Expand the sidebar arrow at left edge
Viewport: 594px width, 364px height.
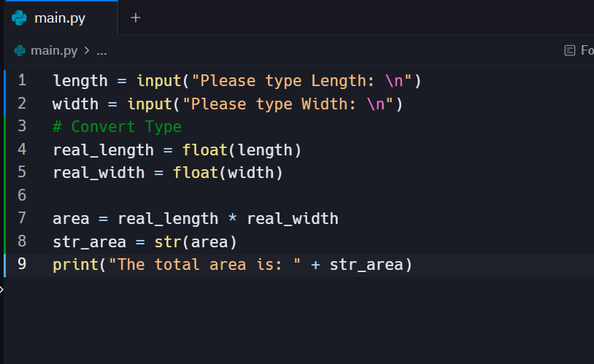1,290
